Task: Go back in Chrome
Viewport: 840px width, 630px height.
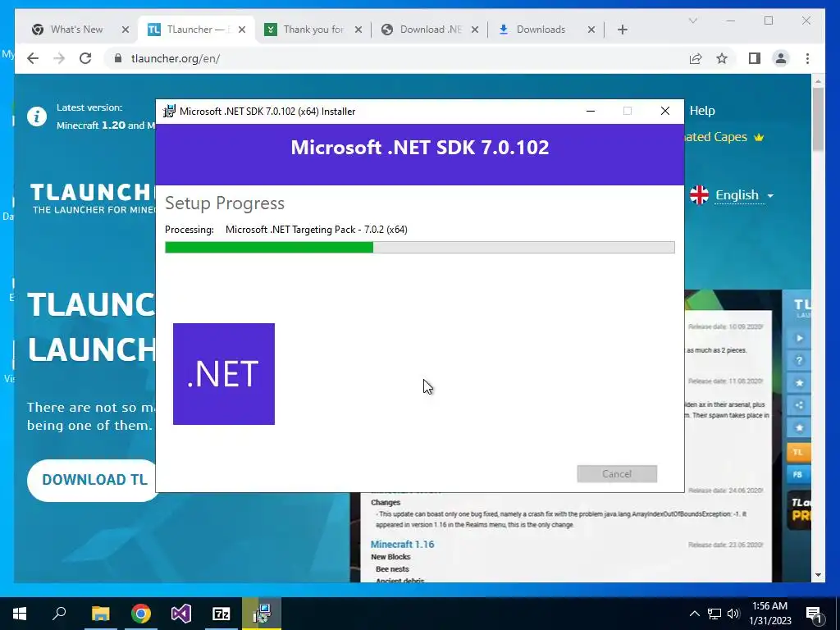Action: [33, 58]
